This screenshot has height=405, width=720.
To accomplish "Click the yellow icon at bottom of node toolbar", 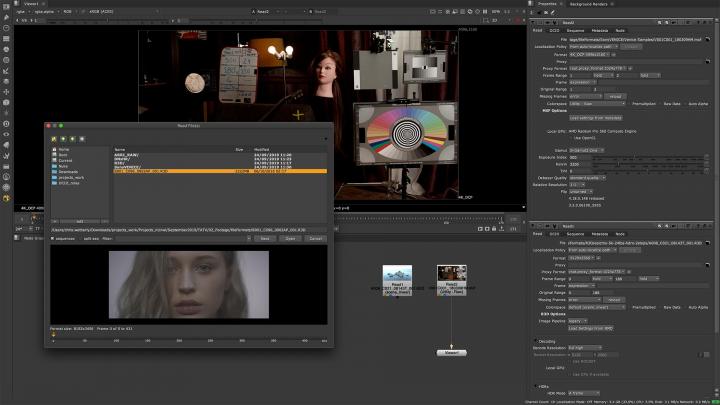I will click(x=6, y=198).
